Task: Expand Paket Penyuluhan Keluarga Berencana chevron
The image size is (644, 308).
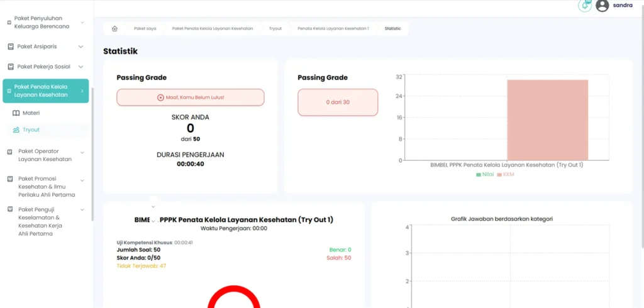Action: point(82,23)
